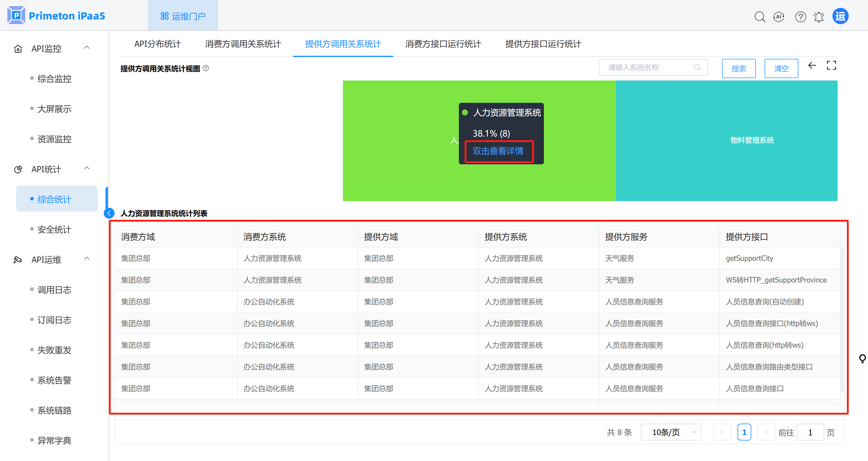Screen dimensions: 868x461
Task: Toggle fullscreen view of the chart
Action: click(x=831, y=65)
